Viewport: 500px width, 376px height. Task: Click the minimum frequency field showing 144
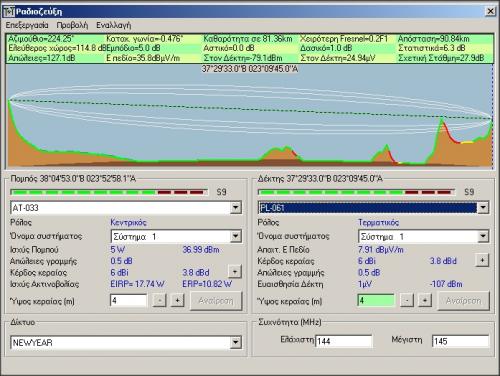pyautogui.click(x=343, y=341)
